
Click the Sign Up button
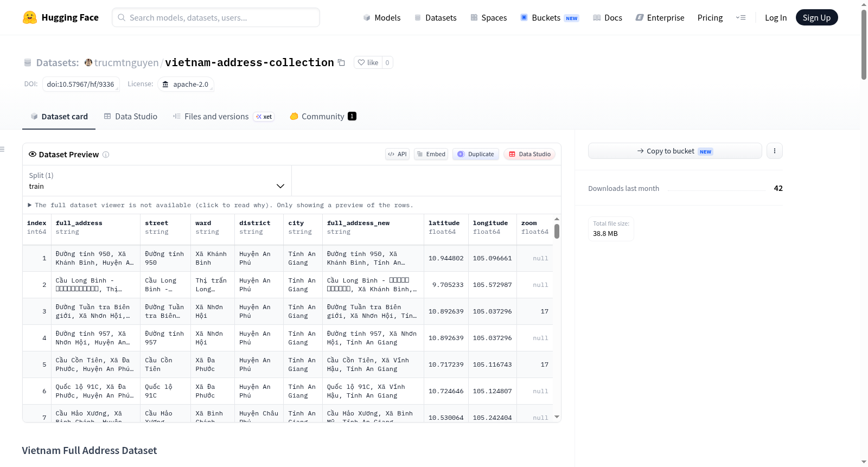pos(816,17)
